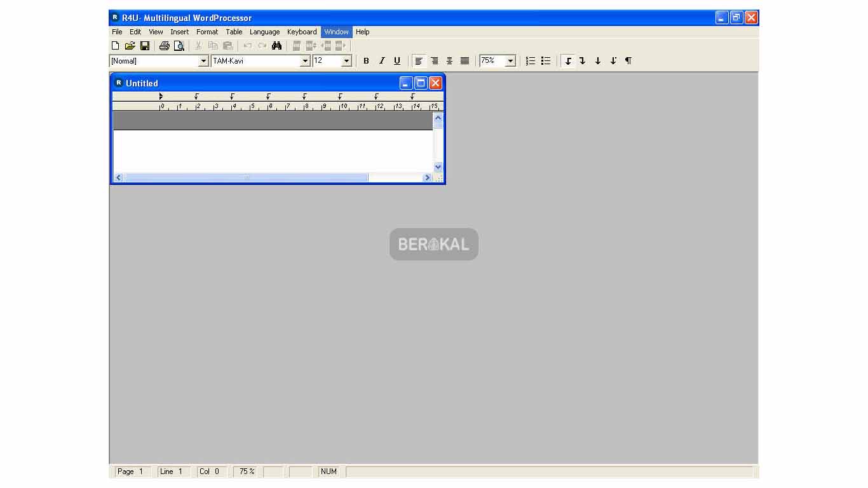The width and height of the screenshot is (868, 488).
Task: Click the indent marker on the ruler
Action: pos(161,97)
